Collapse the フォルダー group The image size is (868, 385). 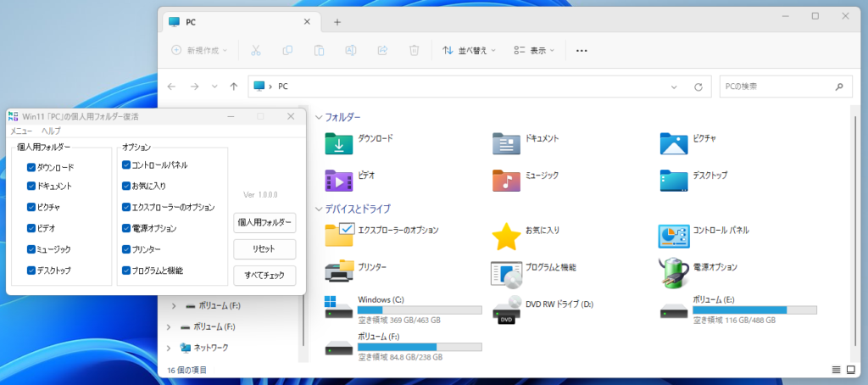pos(319,117)
